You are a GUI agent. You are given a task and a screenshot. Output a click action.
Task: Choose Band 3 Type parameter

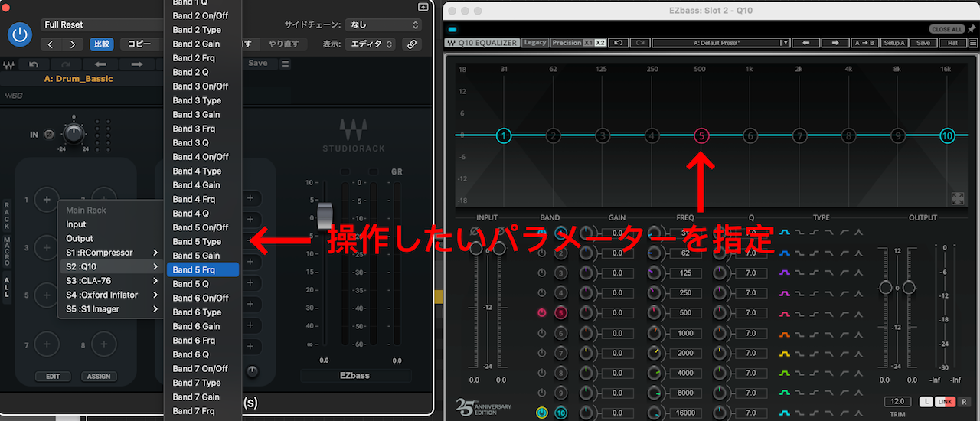203,100
